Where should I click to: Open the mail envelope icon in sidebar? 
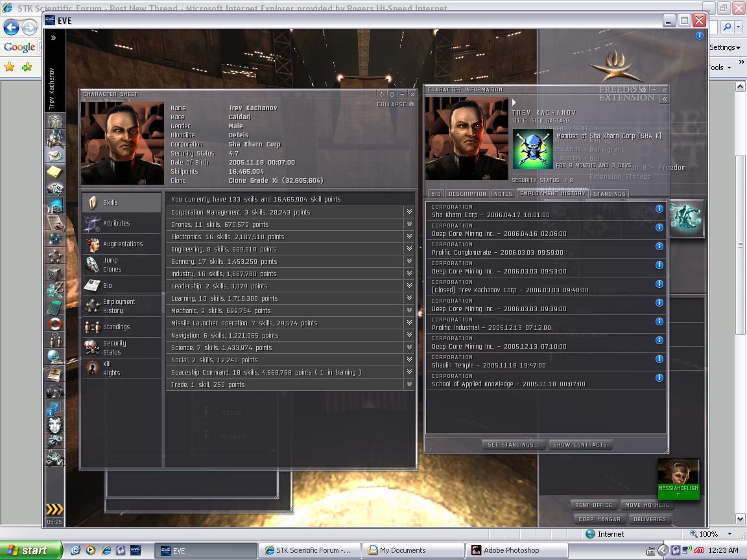click(55, 156)
